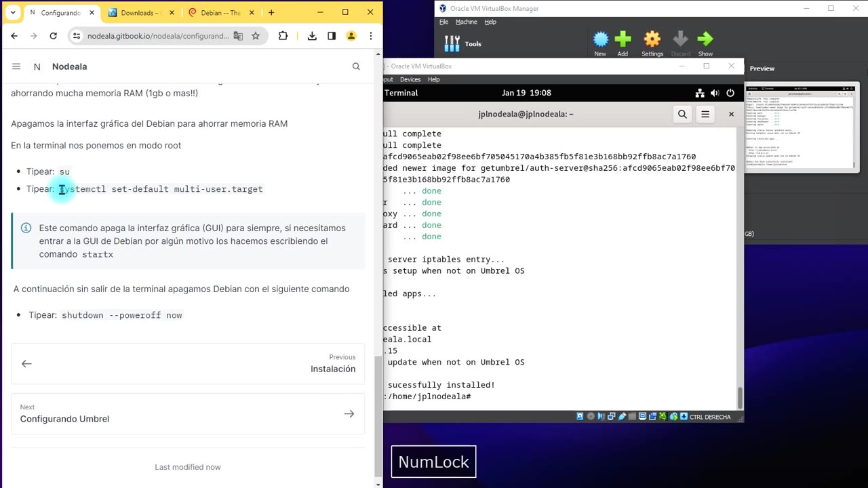Select Tools in VirtualBox Manager
The image size is (868, 488).
pyautogui.click(x=463, y=44)
